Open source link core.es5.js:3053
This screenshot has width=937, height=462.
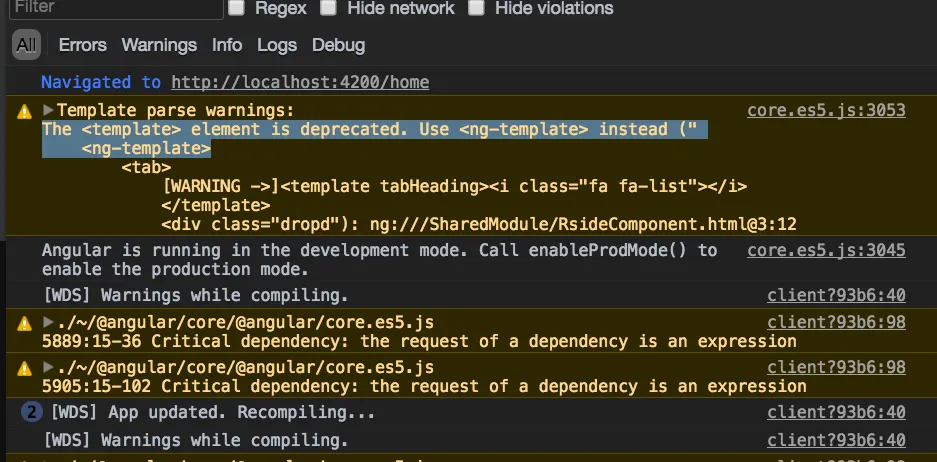coord(826,111)
